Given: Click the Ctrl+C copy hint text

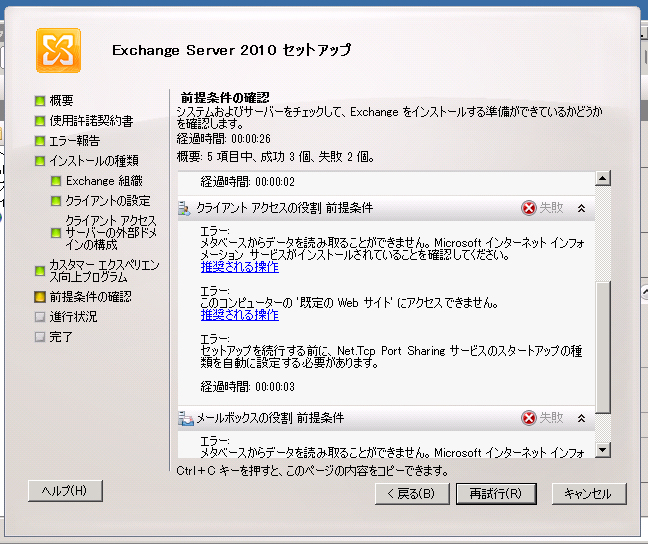Looking at the screenshot, I should 312,471.
